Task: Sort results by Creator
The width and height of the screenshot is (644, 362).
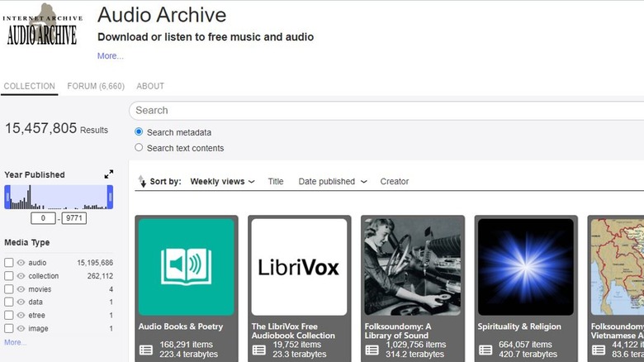Action: click(395, 181)
